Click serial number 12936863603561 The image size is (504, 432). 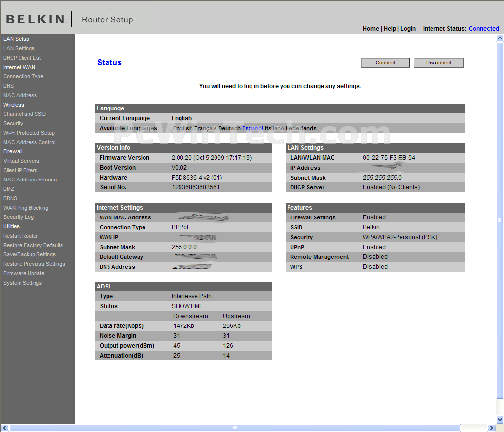click(x=196, y=187)
